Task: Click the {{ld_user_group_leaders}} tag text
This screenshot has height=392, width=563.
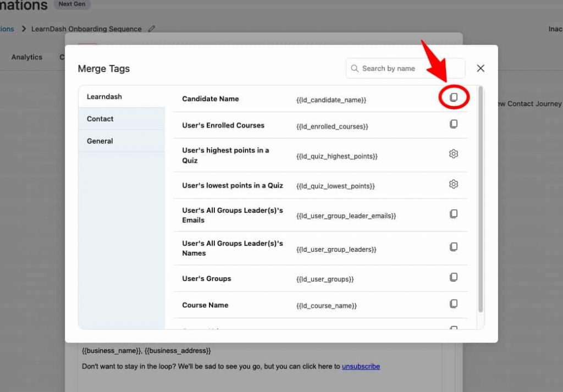Action: (x=336, y=249)
